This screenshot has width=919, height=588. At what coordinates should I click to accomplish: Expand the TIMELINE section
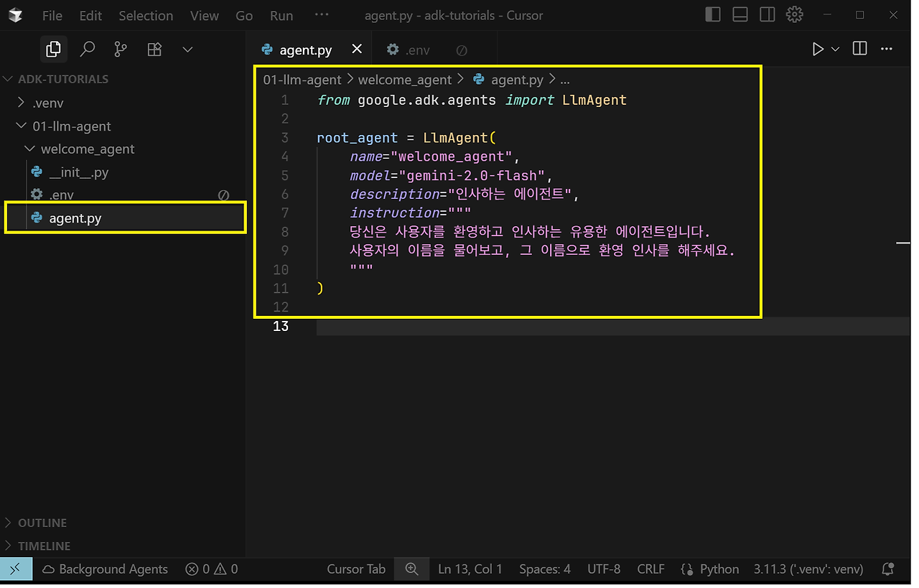(44, 546)
